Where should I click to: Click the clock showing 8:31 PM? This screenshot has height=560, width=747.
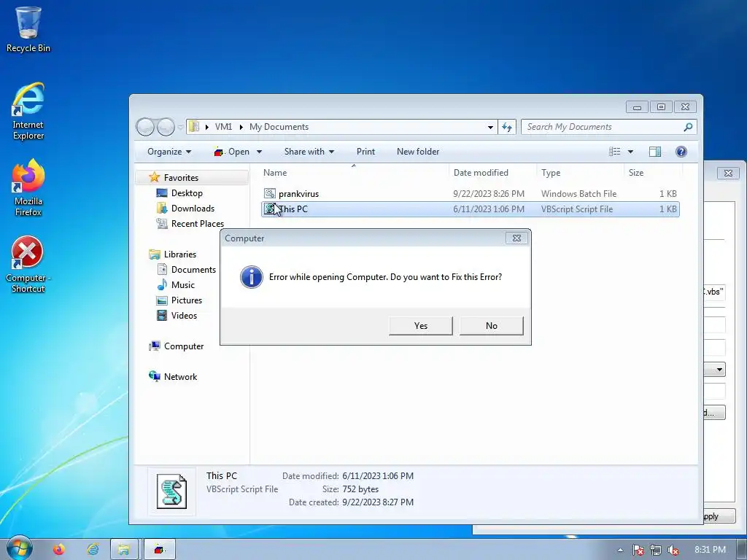click(x=710, y=550)
